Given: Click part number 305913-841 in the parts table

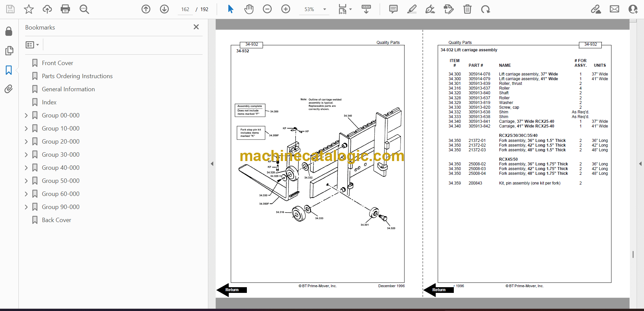Looking at the screenshot, I should [x=479, y=121].
